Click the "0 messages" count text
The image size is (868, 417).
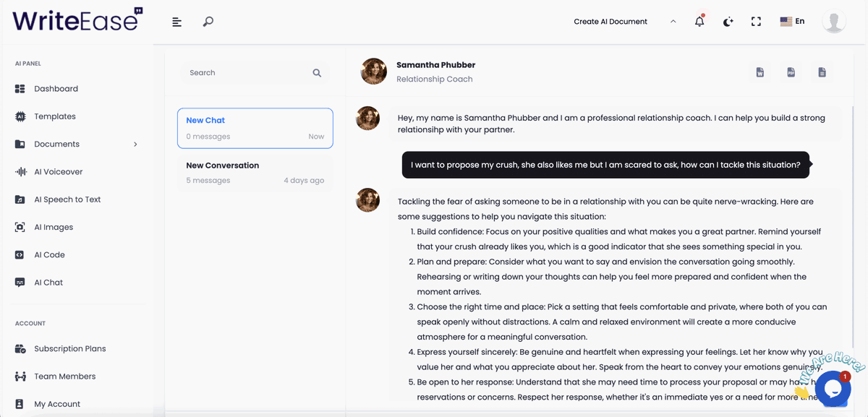pos(208,137)
